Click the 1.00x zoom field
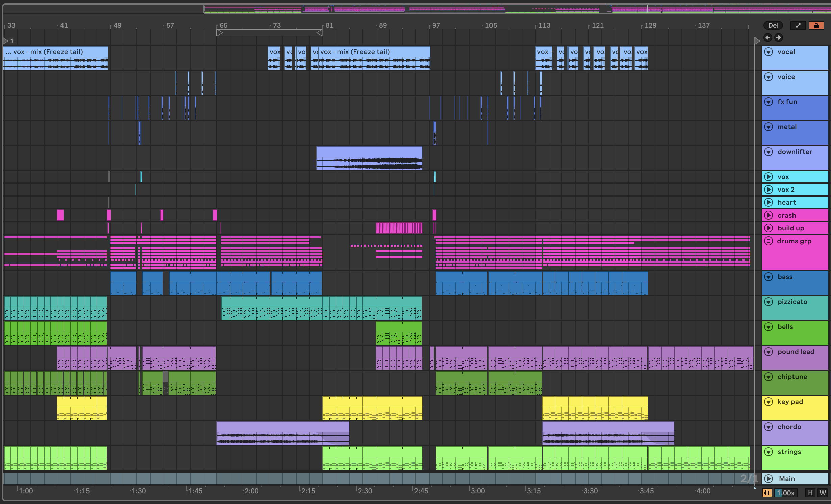This screenshot has height=504, width=831. [786, 493]
